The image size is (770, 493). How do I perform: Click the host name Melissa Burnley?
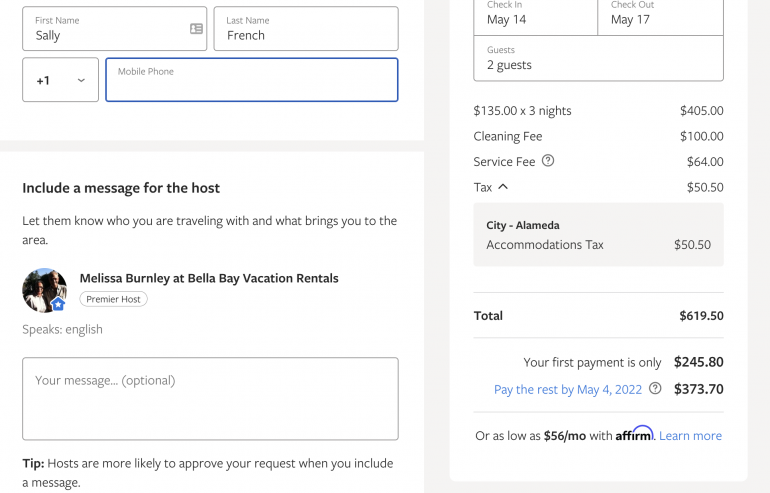click(x=209, y=278)
